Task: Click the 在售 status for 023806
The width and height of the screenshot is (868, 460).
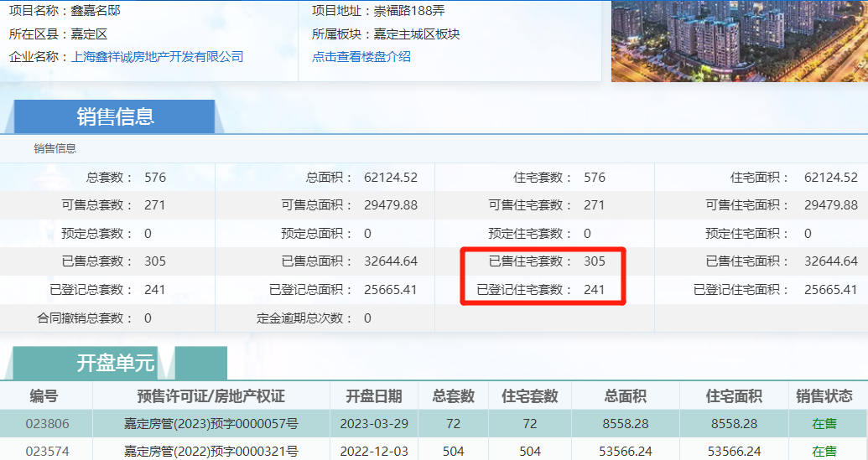Action: (824, 424)
